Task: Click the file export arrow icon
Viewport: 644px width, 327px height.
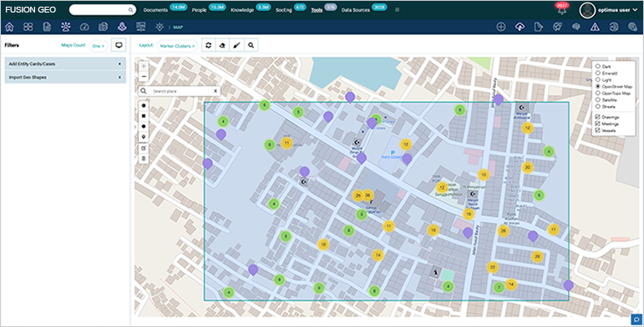Action: (538, 27)
